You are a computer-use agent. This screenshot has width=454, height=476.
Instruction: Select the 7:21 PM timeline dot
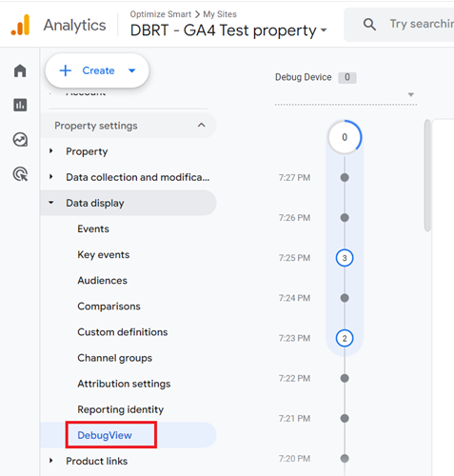345,418
